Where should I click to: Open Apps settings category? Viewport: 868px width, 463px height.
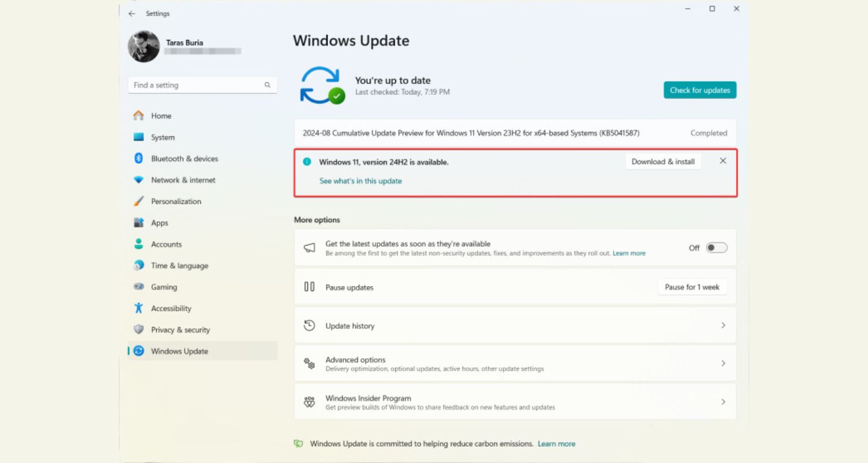[203, 223]
